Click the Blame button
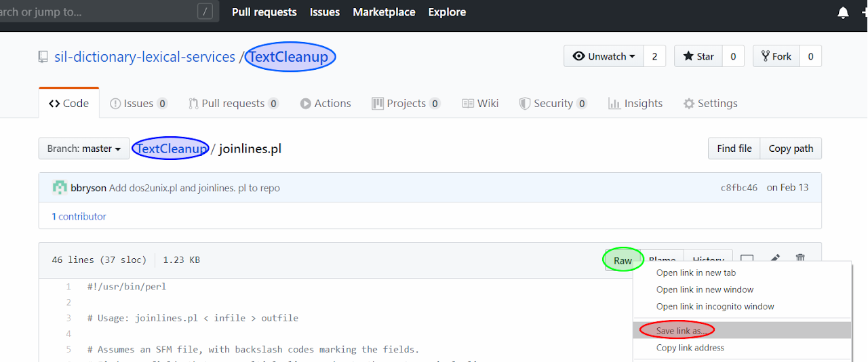The height and width of the screenshot is (362, 868). [662, 260]
